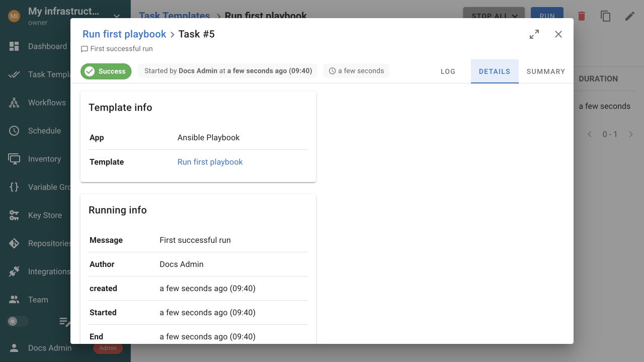The height and width of the screenshot is (362, 644).
Task: Click the Task Templates double-check icon
Action: pos(14,74)
